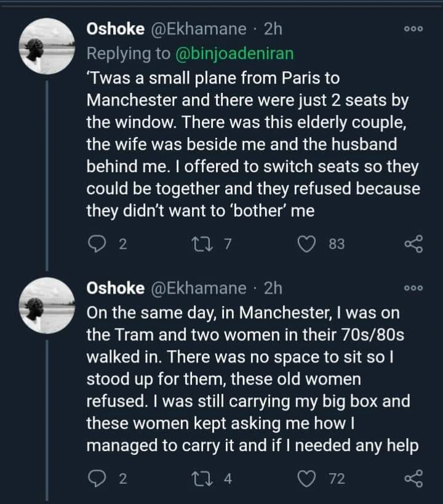Open Oshoke's avatar on second tweet
Image resolution: width=443 pixels, height=504 pixels.
pos(48,305)
